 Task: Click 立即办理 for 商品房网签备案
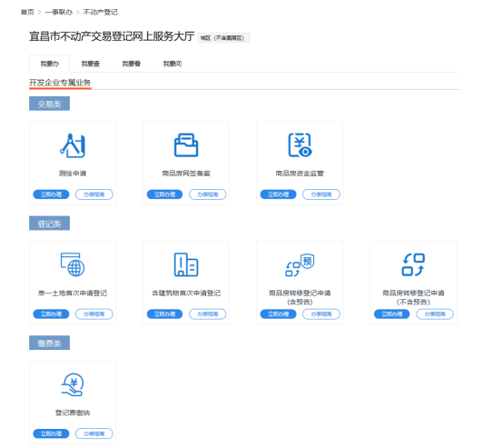164,194
